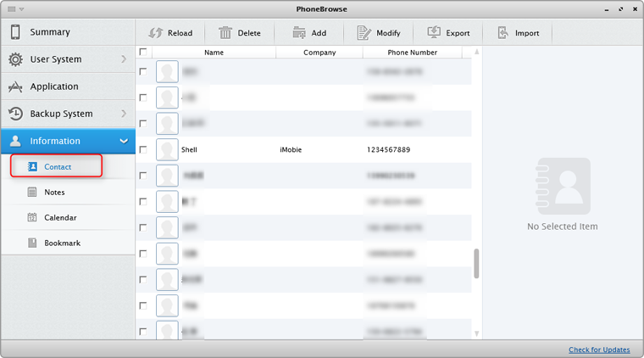
Task: Open Bookmark in the sidebar
Action: [x=62, y=243]
